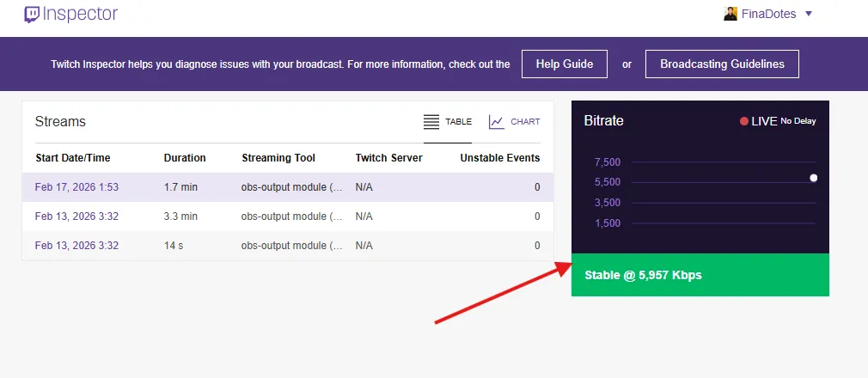Image resolution: width=868 pixels, height=378 pixels.
Task: Click the line chart icon
Action: pos(497,122)
